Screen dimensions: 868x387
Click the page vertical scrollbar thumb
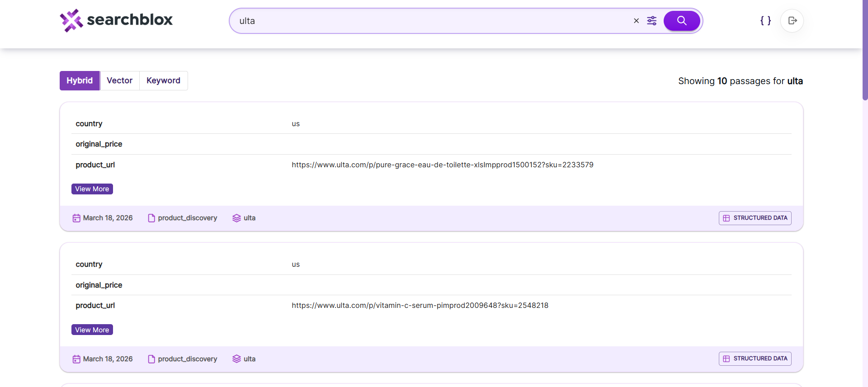865,50
